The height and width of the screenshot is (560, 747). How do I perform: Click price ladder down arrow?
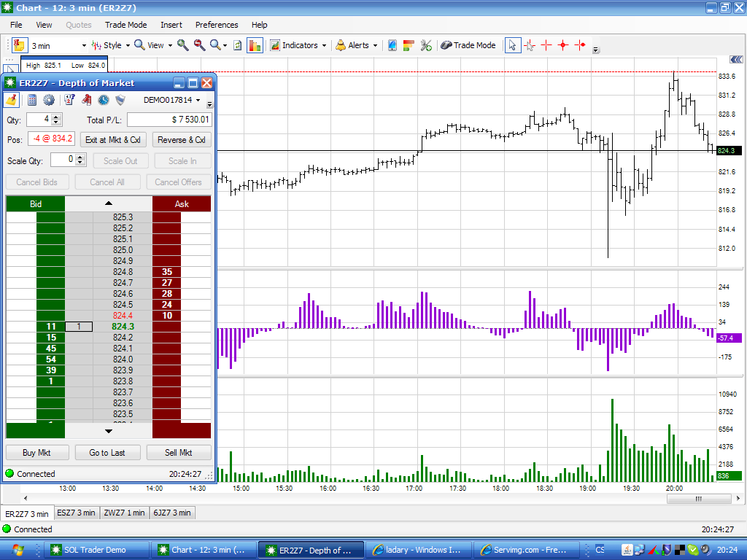[x=109, y=431]
